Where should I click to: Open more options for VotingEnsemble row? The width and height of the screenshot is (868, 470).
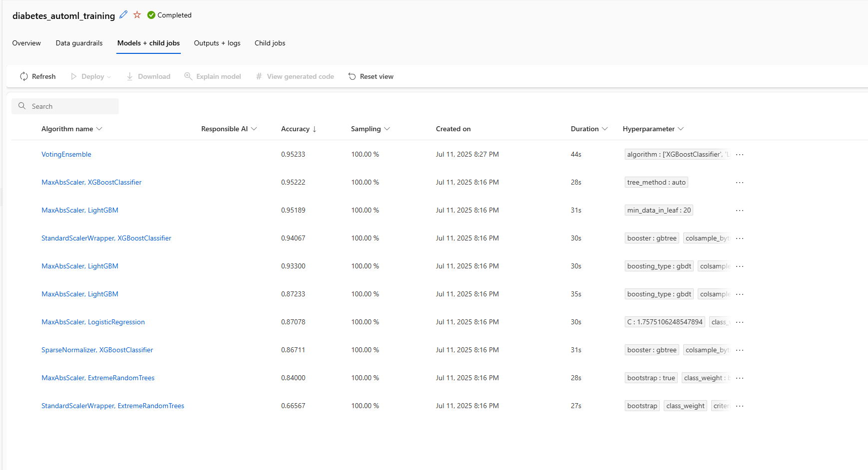tap(740, 155)
